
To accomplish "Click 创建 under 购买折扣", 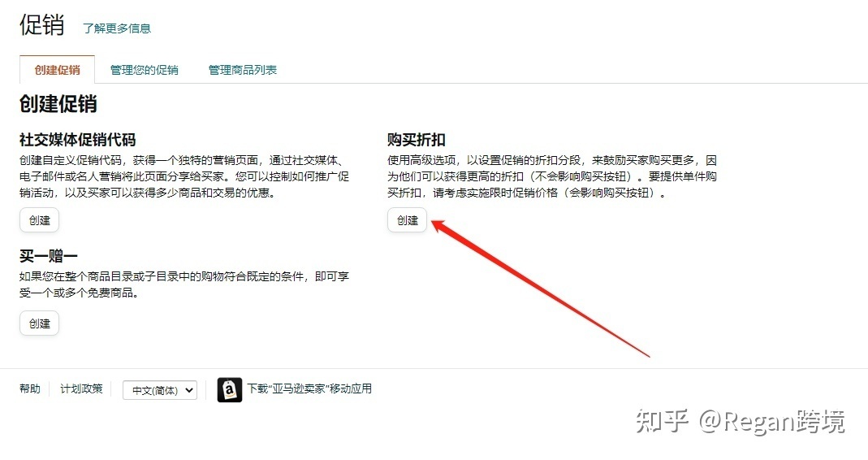I will (407, 220).
